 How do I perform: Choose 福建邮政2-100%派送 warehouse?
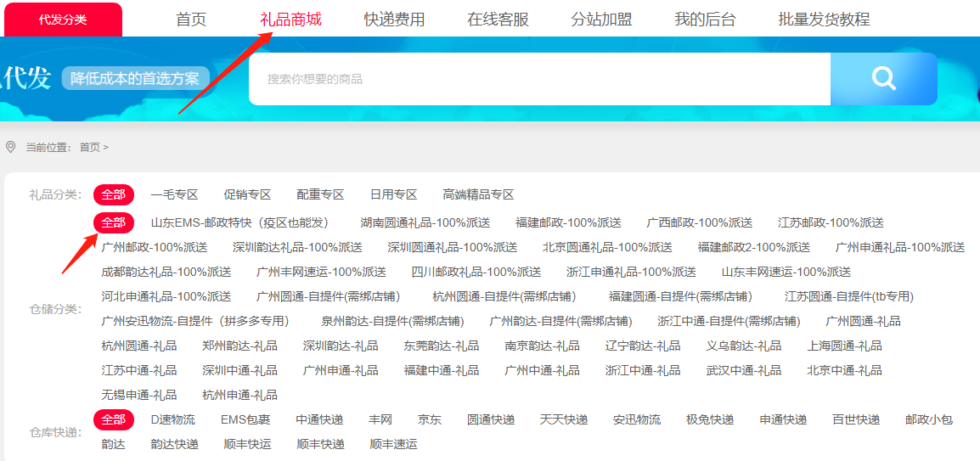[754, 247]
